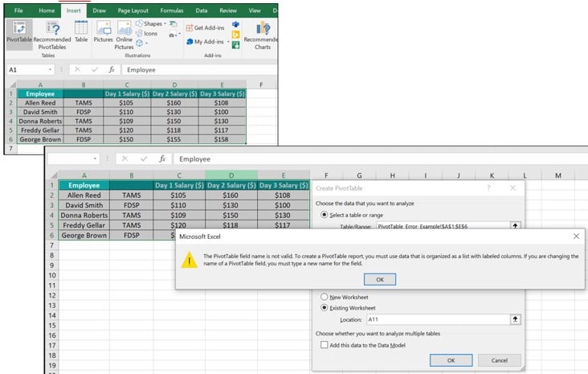This screenshot has height=374, width=588.
Task: Expand the empty Name Box dropdown in lower window
Action: [x=95, y=158]
